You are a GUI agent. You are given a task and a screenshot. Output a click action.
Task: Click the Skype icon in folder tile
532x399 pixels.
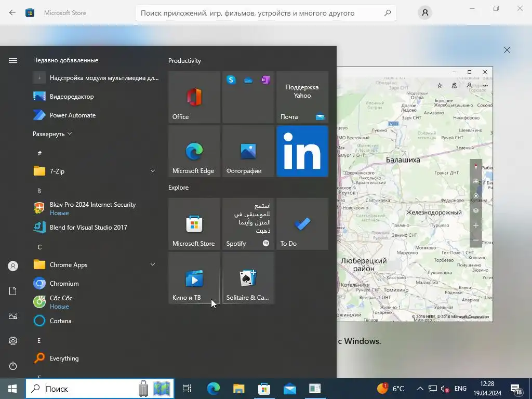pos(231,80)
